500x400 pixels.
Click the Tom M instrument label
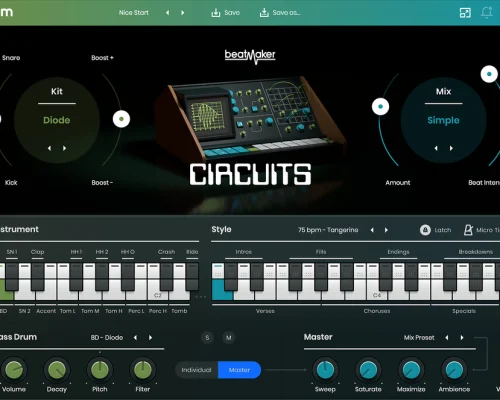pos(90,311)
